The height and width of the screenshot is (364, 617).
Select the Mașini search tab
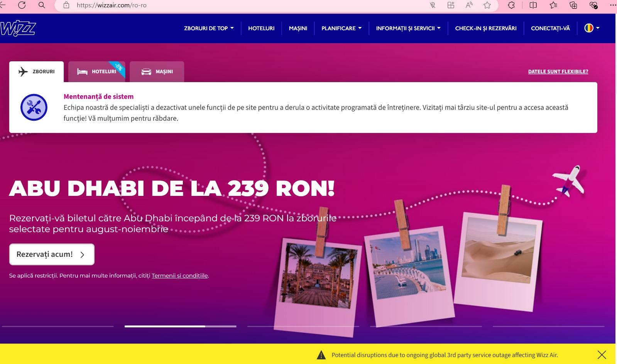[x=157, y=72]
